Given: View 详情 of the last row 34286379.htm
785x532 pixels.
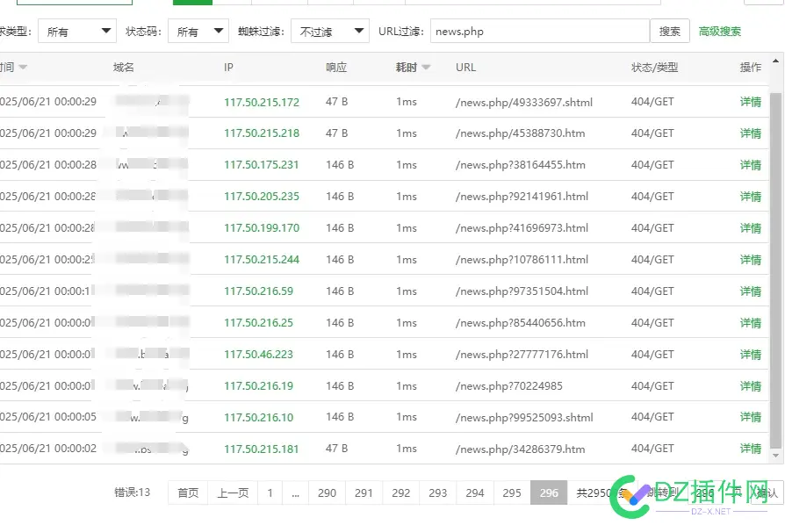Looking at the screenshot, I should pyautogui.click(x=751, y=449).
